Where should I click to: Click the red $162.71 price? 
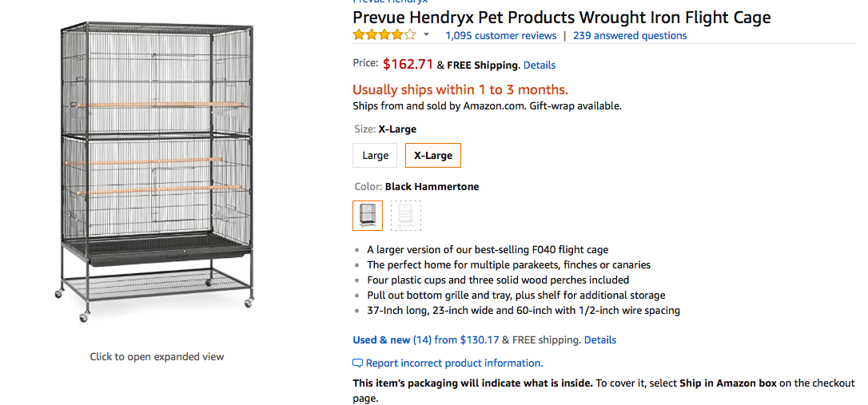[x=408, y=65]
